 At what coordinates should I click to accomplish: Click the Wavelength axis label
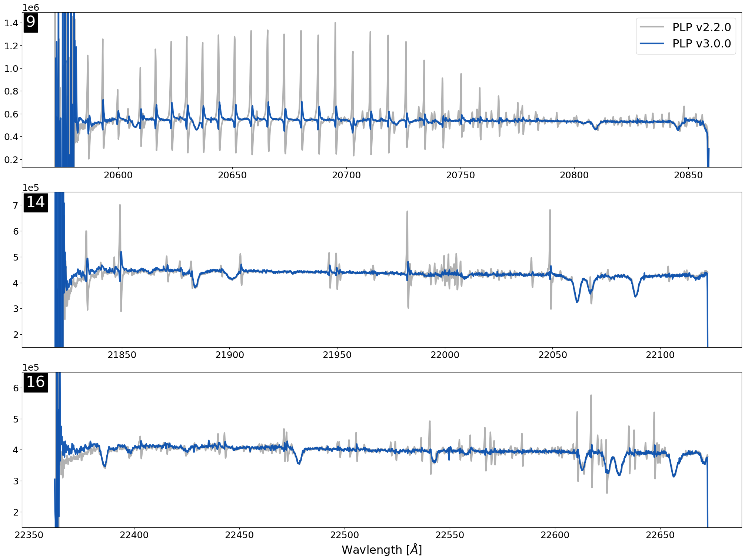382,549
